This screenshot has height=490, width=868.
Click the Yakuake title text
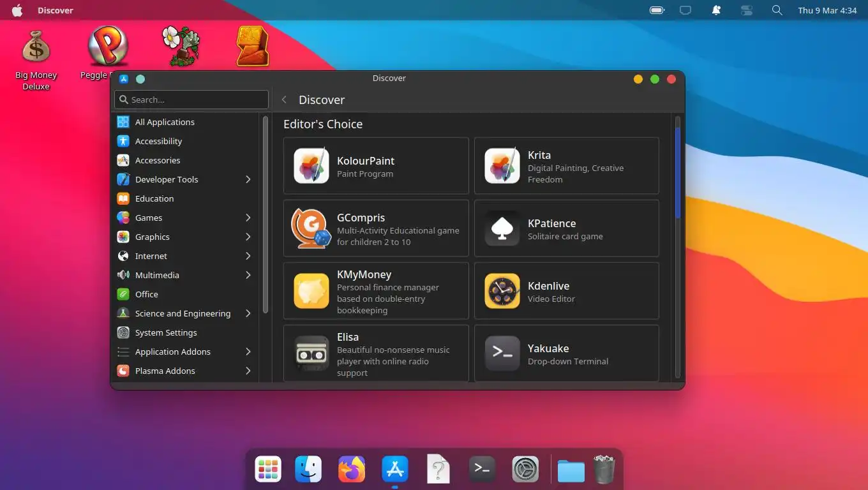pos(548,348)
